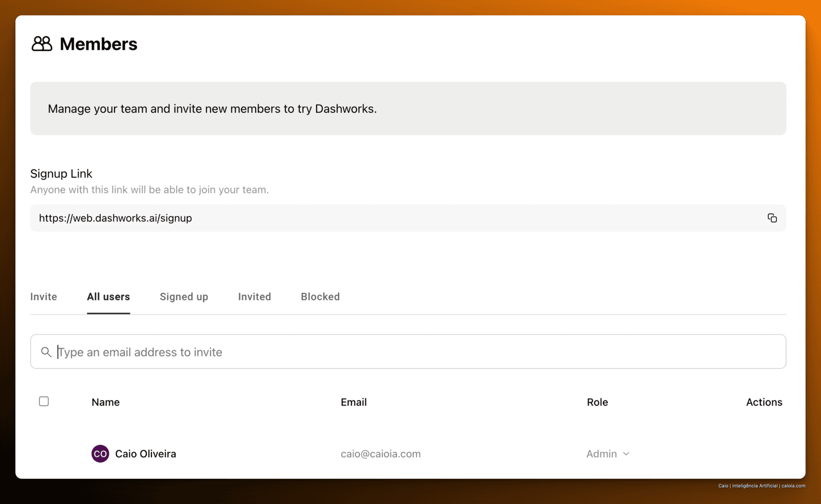The height and width of the screenshot is (504, 821).
Task: Click the Members page title
Action: tap(99, 44)
